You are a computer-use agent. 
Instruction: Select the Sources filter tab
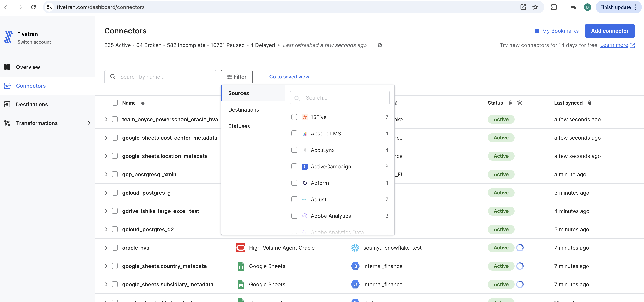tap(253, 93)
